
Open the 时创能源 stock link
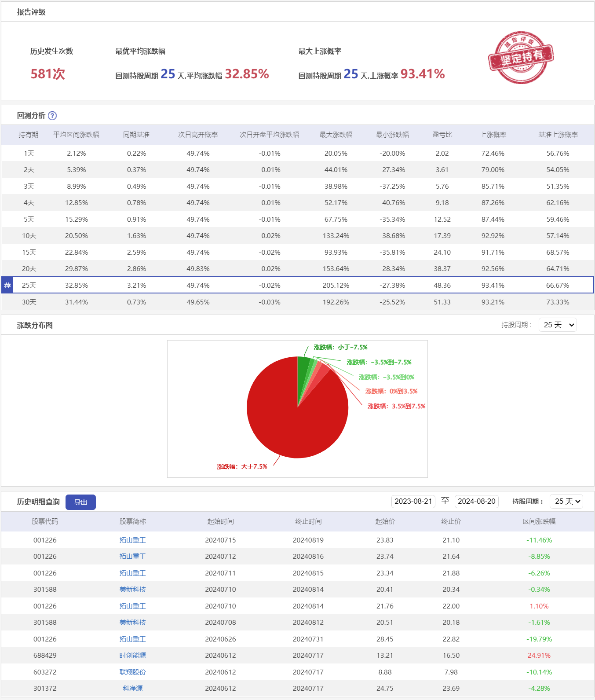point(132,655)
